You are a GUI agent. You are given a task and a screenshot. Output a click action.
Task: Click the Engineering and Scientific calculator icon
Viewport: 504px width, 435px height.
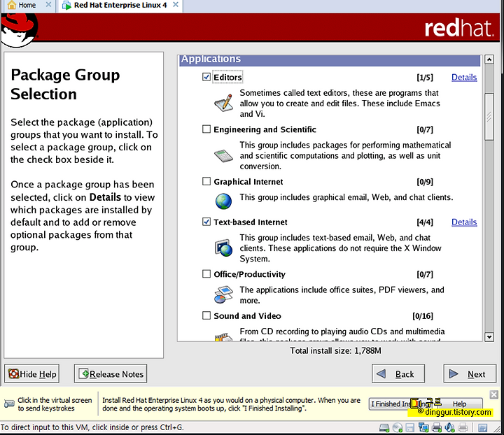[x=223, y=156]
